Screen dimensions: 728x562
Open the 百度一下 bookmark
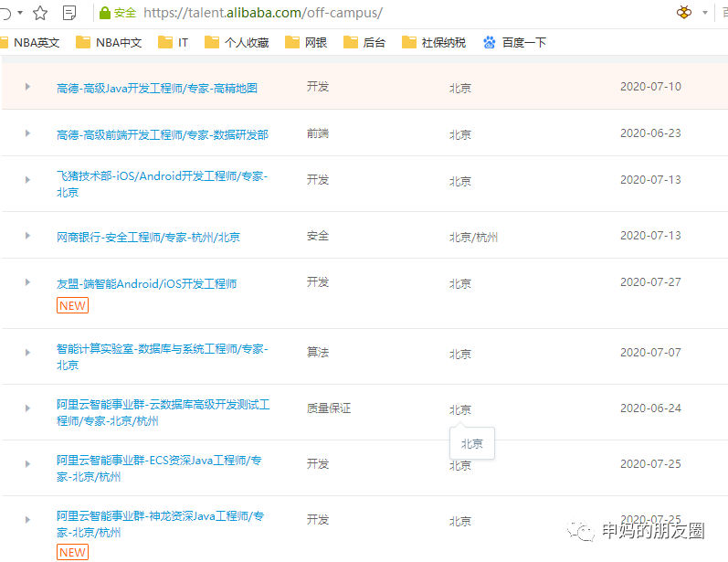coord(514,43)
